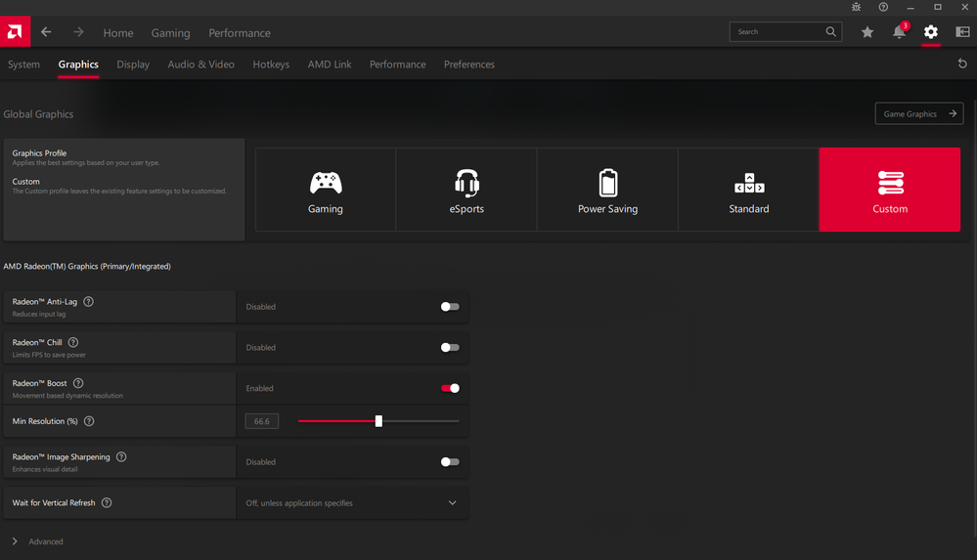Toggle the sidebar panel icon

pyautogui.click(x=962, y=32)
